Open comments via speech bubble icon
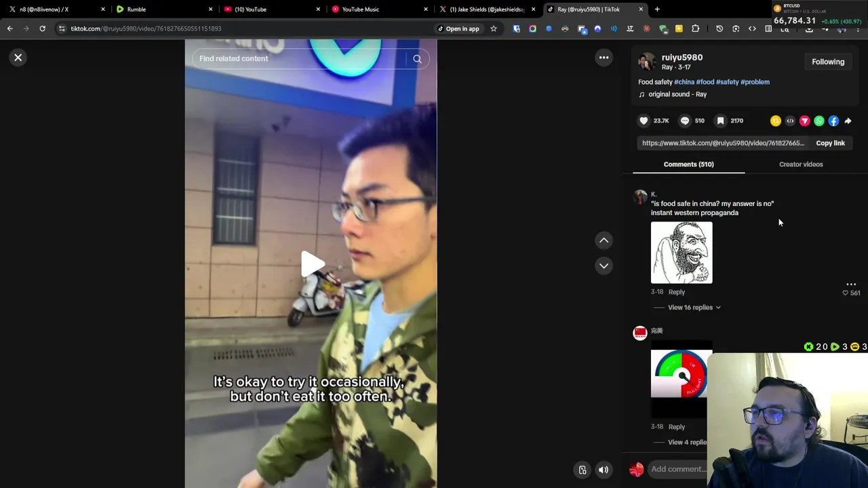The height and width of the screenshot is (488, 868). (x=685, y=121)
